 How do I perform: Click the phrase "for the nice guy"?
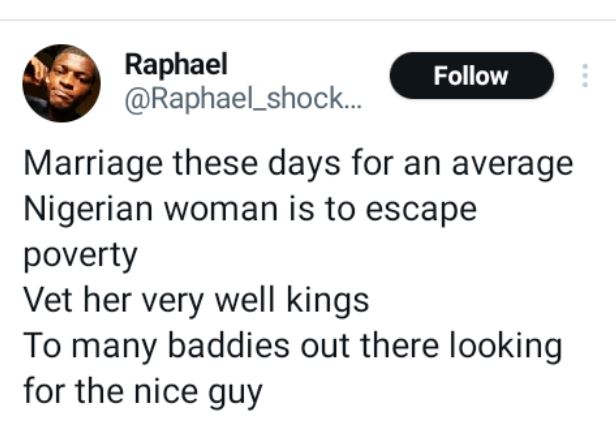[x=141, y=390]
